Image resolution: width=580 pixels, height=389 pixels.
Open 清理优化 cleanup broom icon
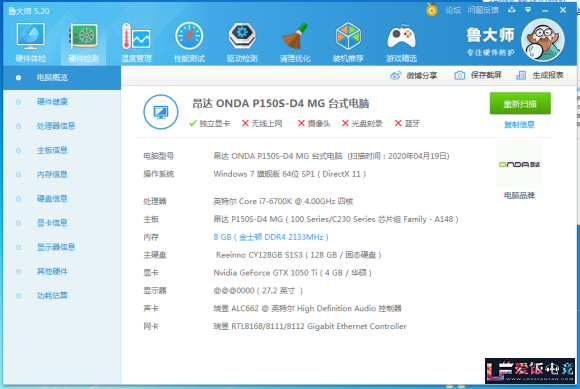click(295, 42)
